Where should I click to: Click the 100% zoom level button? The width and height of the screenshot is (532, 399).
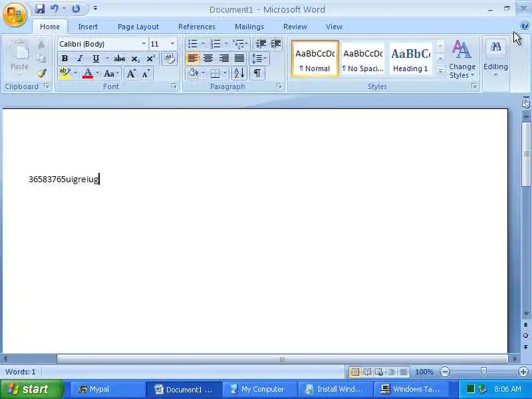coord(424,372)
